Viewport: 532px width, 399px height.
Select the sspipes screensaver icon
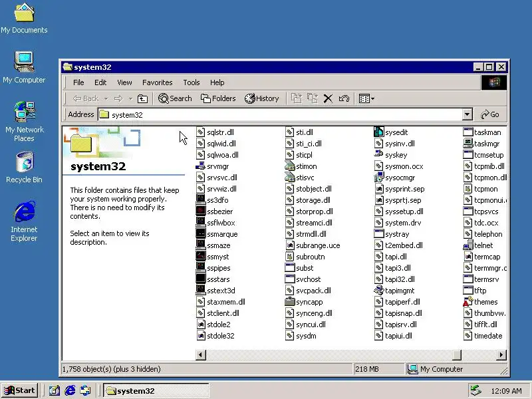[201, 268]
